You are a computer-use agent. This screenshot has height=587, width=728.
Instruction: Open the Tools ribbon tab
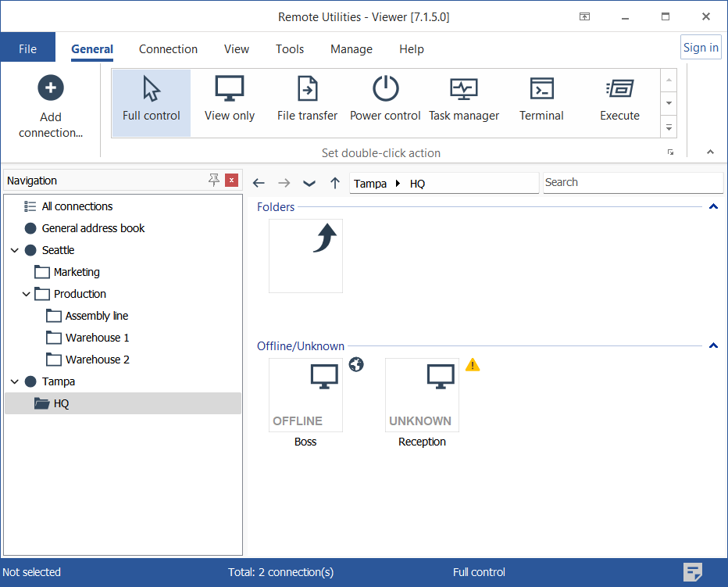pyautogui.click(x=290, y=48)
